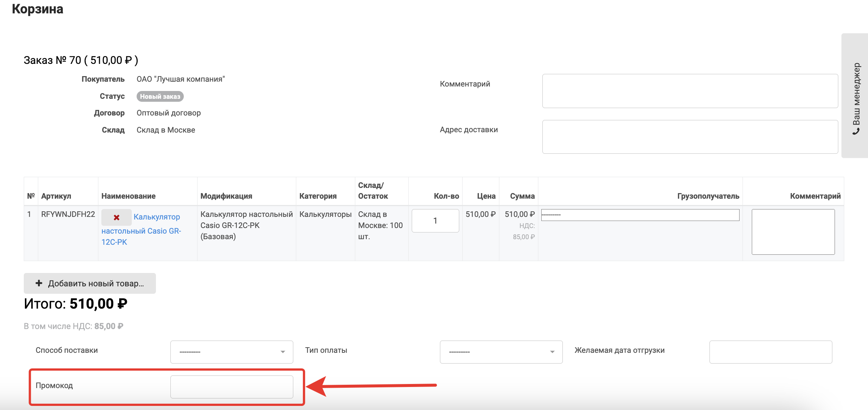The height and width of the screenshot is (410, 868).
Task: Focus the Промокод input field
Action: click(231, 387)
